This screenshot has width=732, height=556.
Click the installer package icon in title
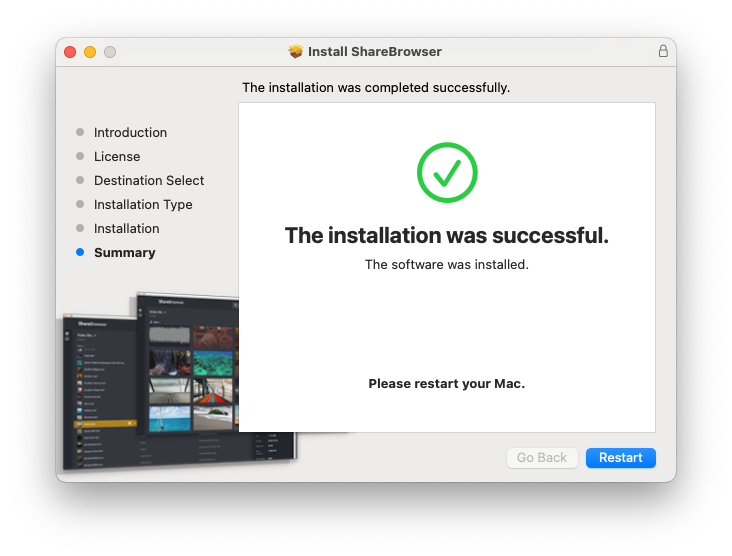click(296, 51)
